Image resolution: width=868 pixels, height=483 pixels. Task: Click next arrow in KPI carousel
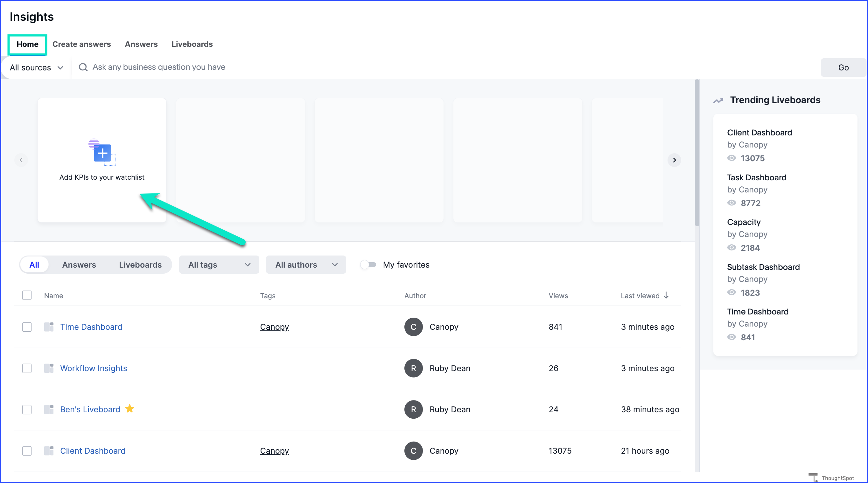tap(674, 160)
